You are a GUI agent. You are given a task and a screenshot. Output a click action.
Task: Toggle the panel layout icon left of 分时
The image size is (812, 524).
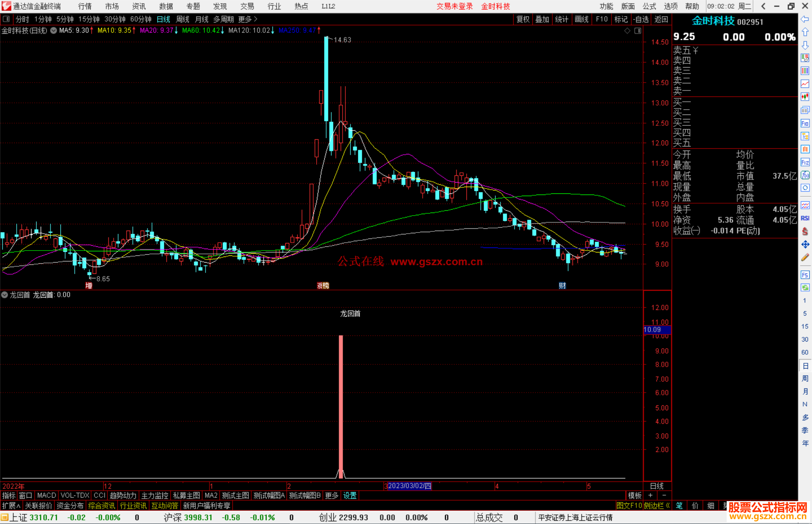(6, 19)
